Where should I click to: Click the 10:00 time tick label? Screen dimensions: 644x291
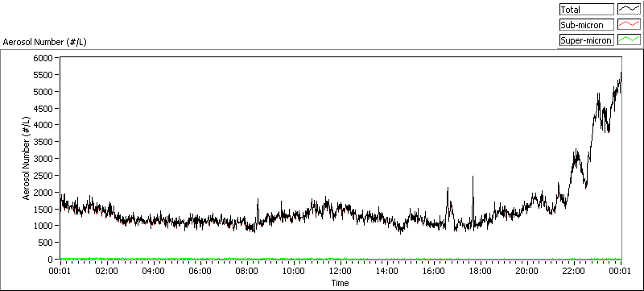[294, 272]
